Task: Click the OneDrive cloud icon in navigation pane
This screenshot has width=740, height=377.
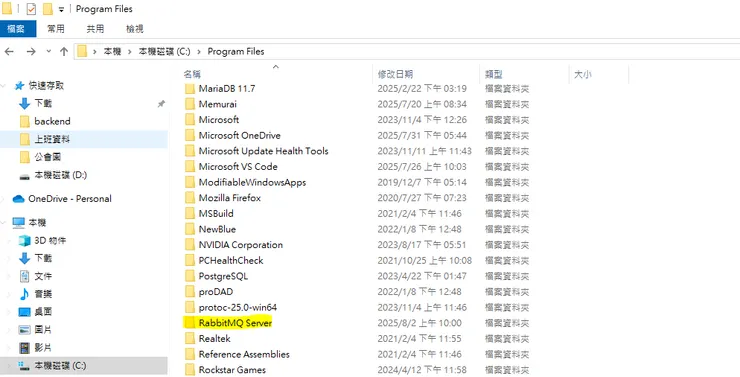Action: [x=18, y=199]
